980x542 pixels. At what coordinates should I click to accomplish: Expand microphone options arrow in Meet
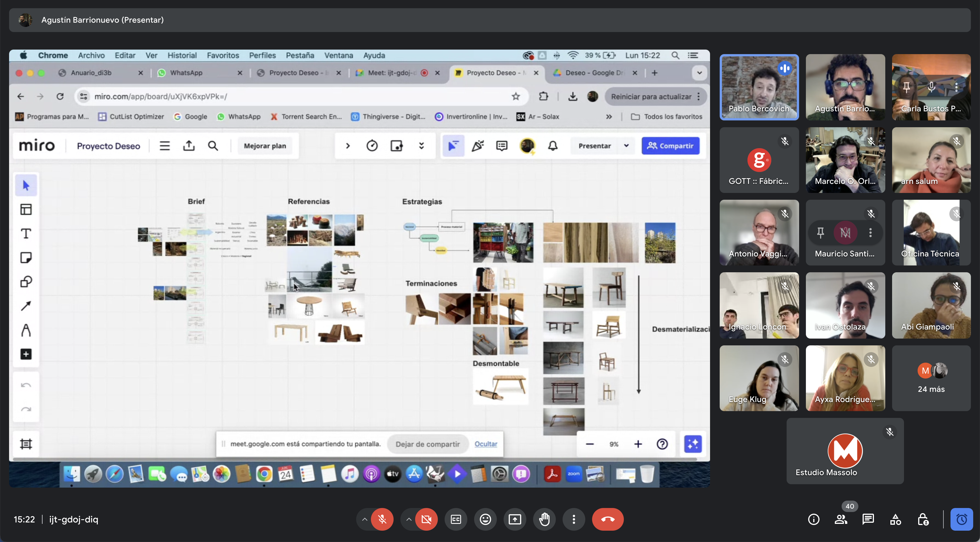click(x=364, y=519)
